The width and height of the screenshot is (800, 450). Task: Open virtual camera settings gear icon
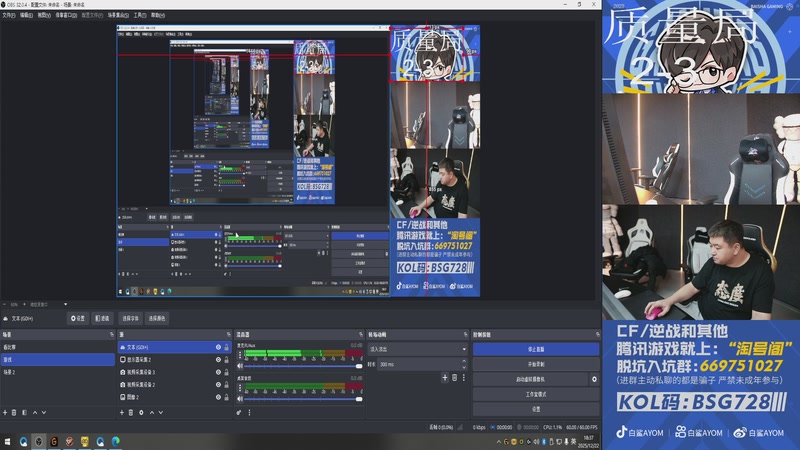click(x=594, y=379)
